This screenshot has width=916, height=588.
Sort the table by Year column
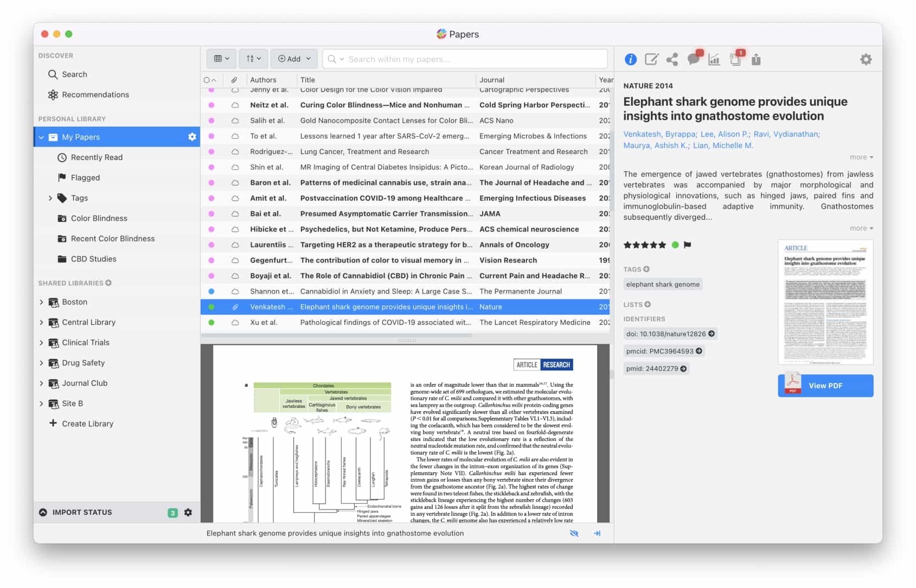(606, 80)
